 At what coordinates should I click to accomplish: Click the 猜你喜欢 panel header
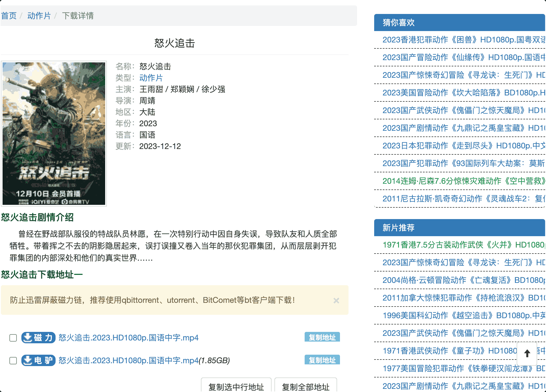[460, 23]
